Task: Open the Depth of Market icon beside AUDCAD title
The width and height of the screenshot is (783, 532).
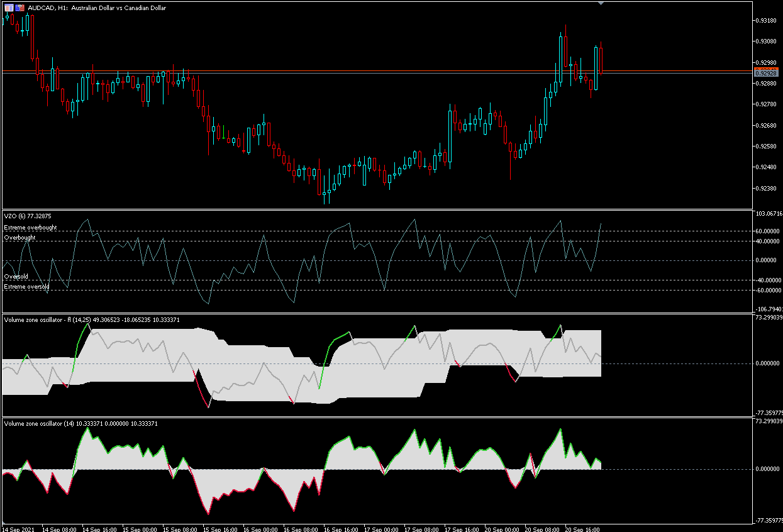Action: (x=9, y=8)
